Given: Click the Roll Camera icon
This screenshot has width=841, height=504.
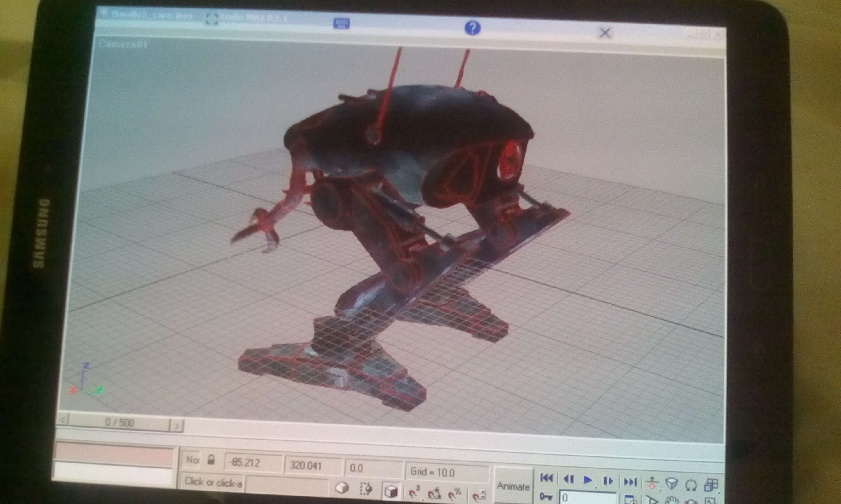Looking at the screenshot, I should click(x=691, y=484).
